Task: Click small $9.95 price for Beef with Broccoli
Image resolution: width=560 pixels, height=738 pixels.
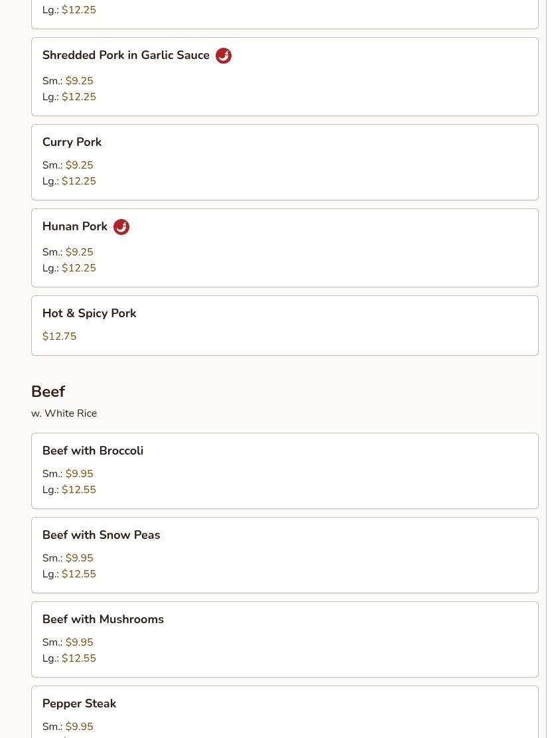Action: (79, 474)
